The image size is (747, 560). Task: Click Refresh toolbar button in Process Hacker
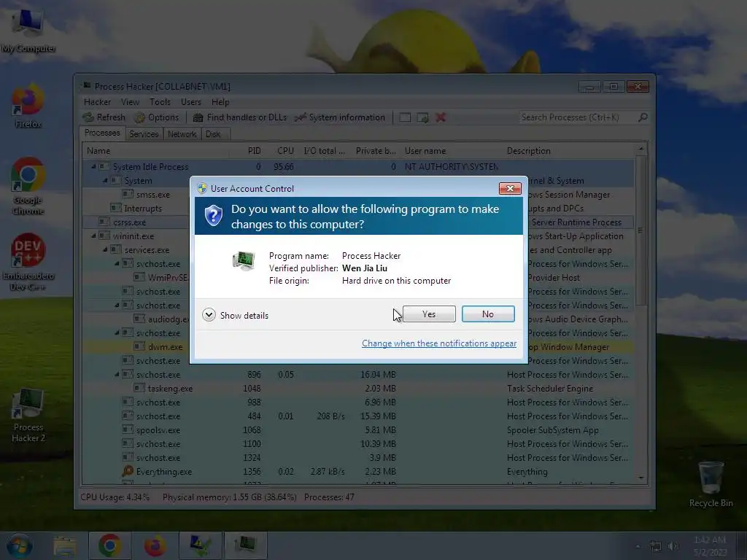coord(104,117)
